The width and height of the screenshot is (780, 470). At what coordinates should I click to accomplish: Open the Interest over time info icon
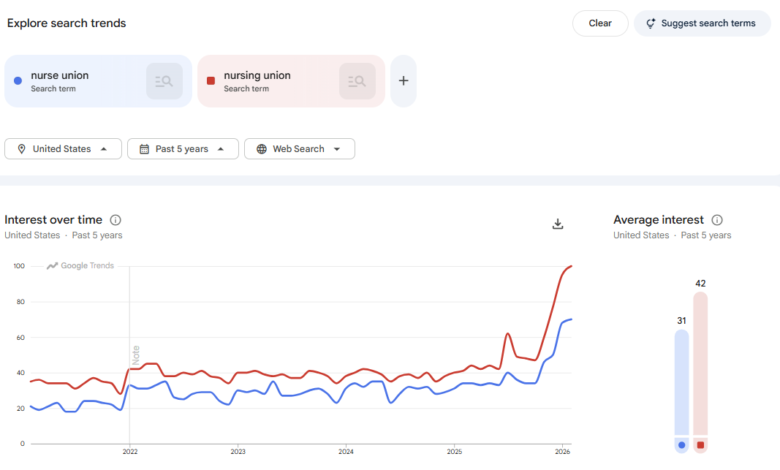(116, 220)
